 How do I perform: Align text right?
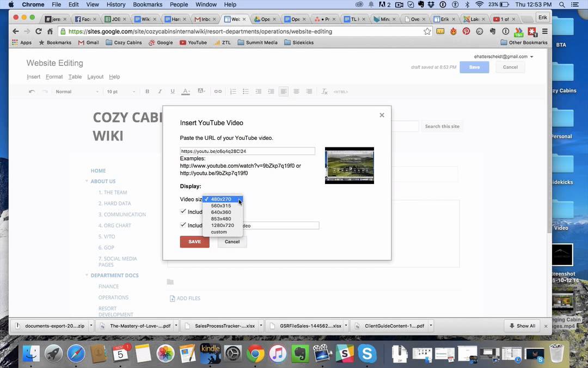coord(309,91)
